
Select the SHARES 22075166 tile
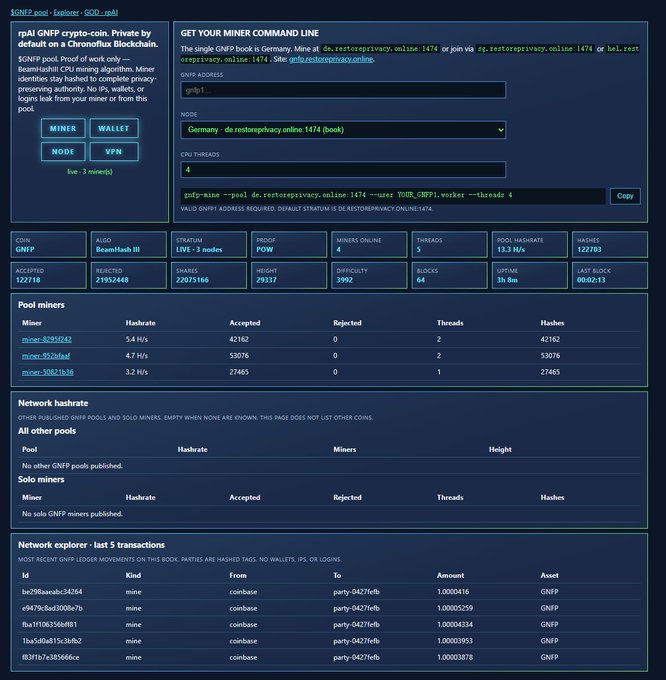(209, 275)
